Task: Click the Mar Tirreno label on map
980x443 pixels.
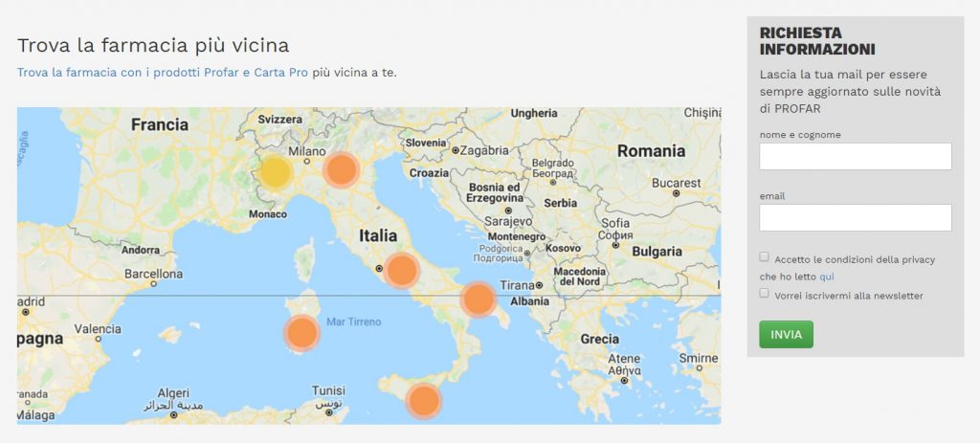Action: pyautogui.click(x=354, y=321)
